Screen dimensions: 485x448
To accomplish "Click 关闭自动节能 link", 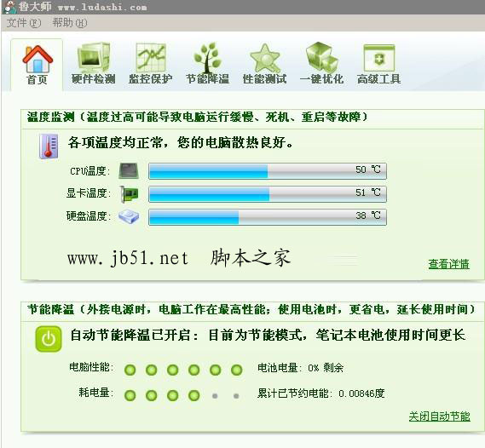I will [x=440, y=416].
